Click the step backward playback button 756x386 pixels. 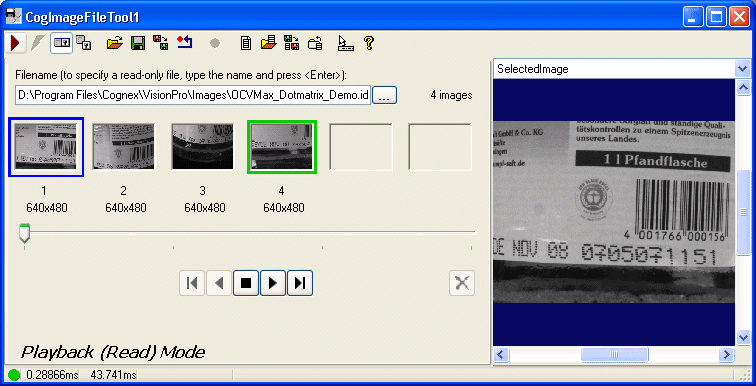(219, 283)
